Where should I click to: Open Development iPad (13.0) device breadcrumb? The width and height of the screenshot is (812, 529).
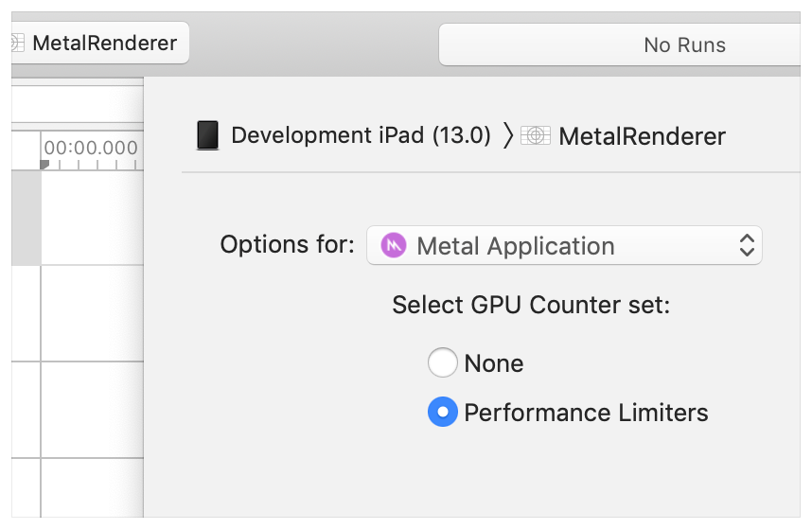coord(361,135)
